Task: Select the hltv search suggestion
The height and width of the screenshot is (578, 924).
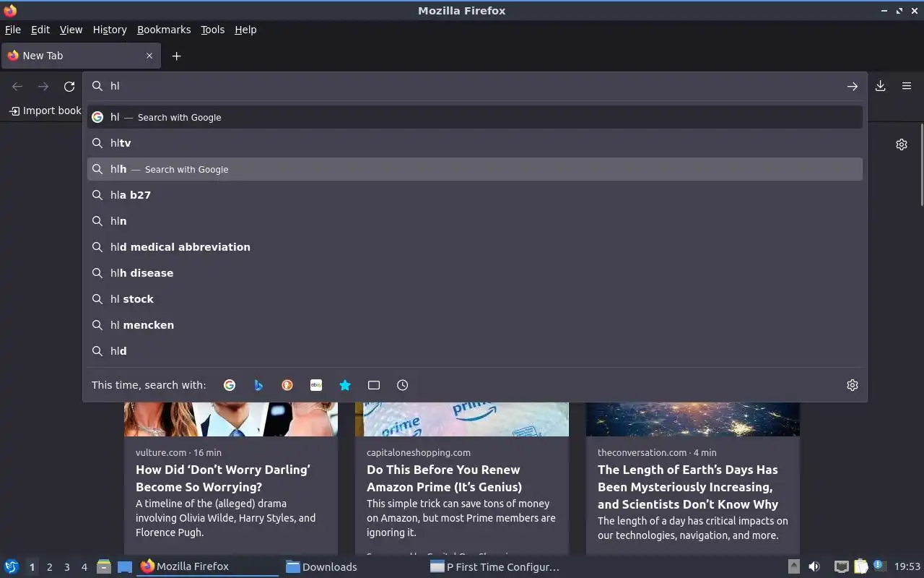Action: pos(475,143)
